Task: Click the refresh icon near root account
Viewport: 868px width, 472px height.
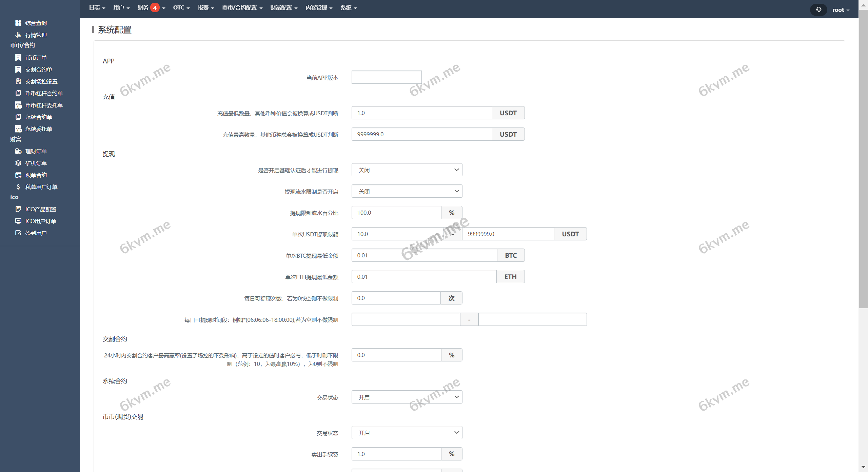Action: coord(818,9)
